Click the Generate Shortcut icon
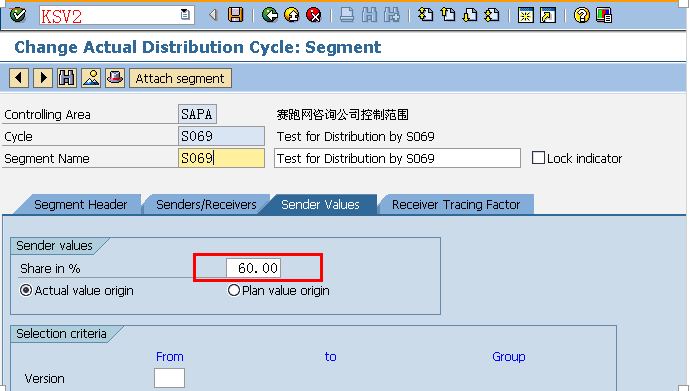 click(548, 15)
